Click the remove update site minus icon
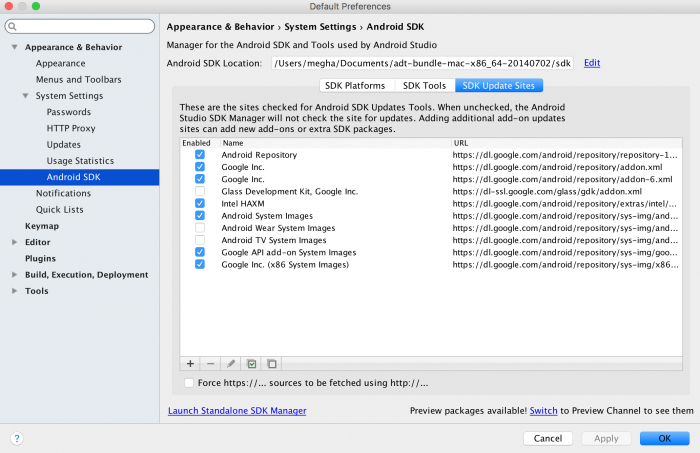This screenshot has height=453, width=700. [210, 364]
